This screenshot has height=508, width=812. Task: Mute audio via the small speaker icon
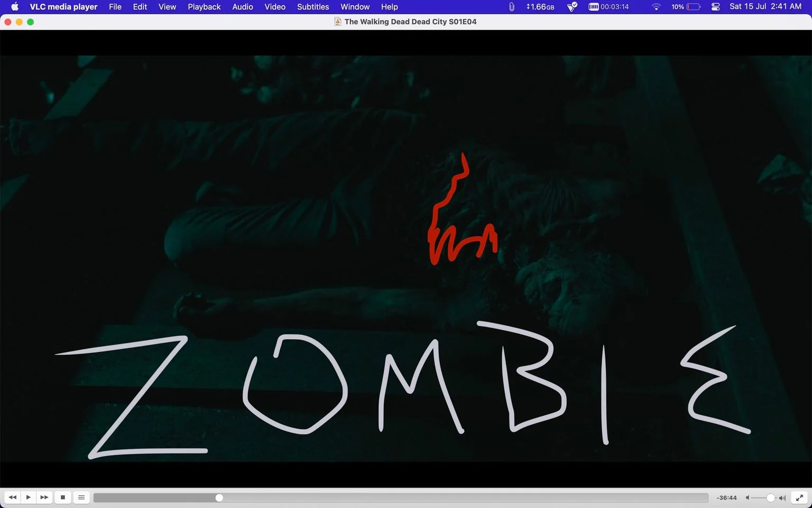(x=748, y=498)
